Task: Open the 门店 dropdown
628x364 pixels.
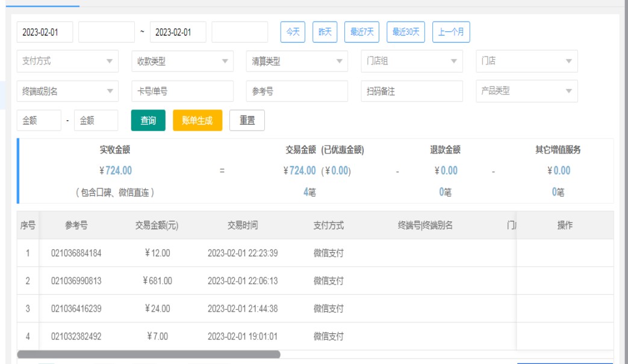Action: (526, 61)
